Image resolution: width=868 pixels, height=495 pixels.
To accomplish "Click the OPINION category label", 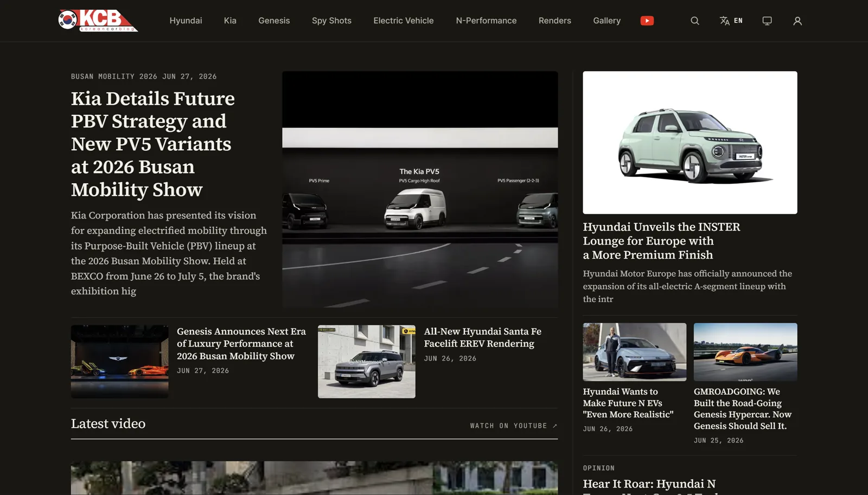I will (x=598, y=468).
